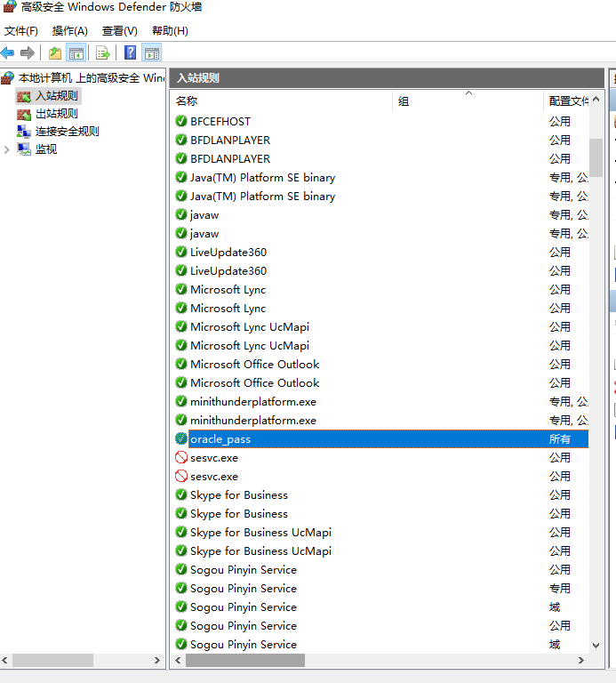Click rules list horizontal scroll left arrow

[x=178, y=661]
